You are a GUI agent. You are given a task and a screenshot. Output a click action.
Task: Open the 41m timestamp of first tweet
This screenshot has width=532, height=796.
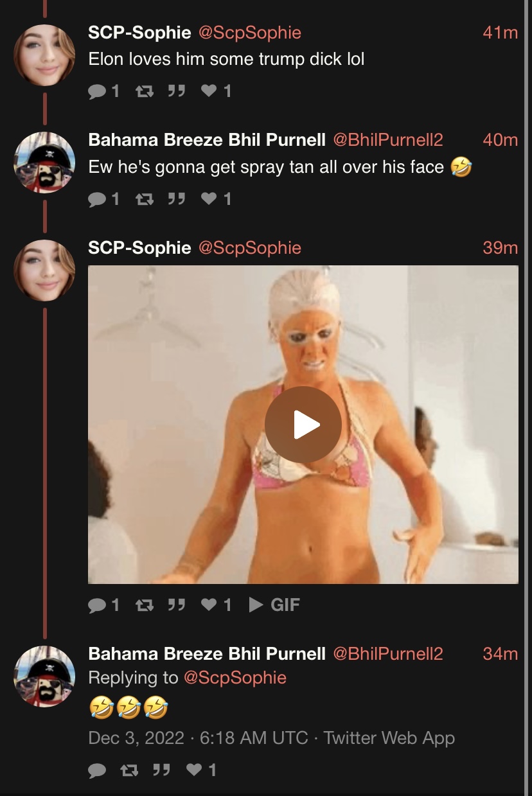[x=500, y=32]
